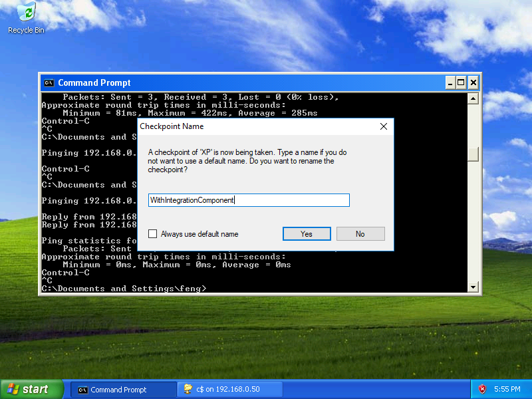The height and width of the screenshot is (399, 532).
Task: Click the taskbar clock showing 5:55 PM
Action: [x=507, y=389]
